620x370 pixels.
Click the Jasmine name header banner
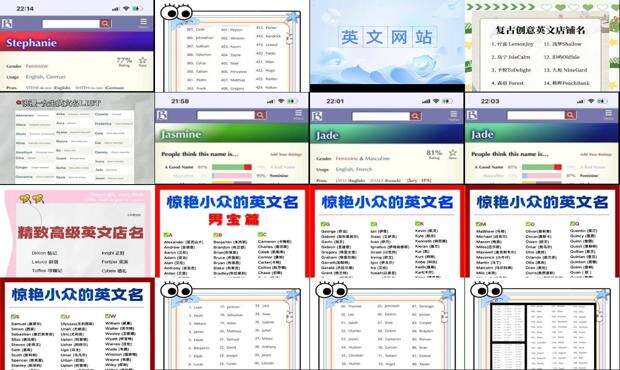[232, 134]
